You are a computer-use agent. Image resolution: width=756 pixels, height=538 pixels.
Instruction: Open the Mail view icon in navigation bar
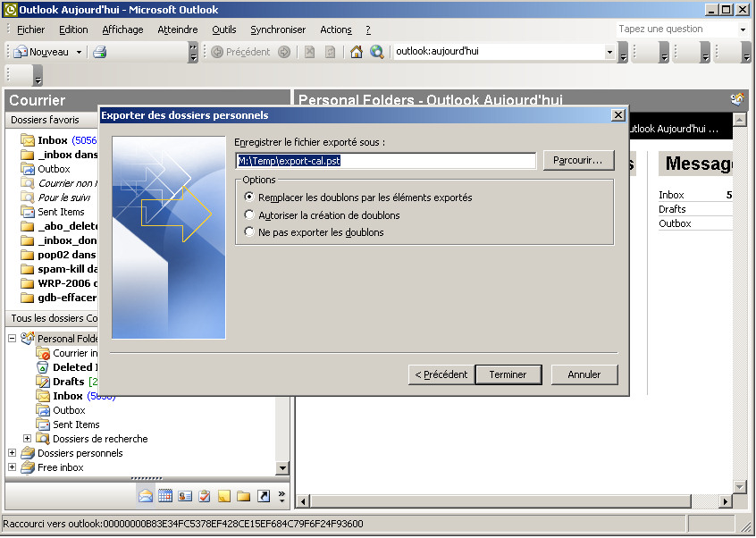point(145,496)
